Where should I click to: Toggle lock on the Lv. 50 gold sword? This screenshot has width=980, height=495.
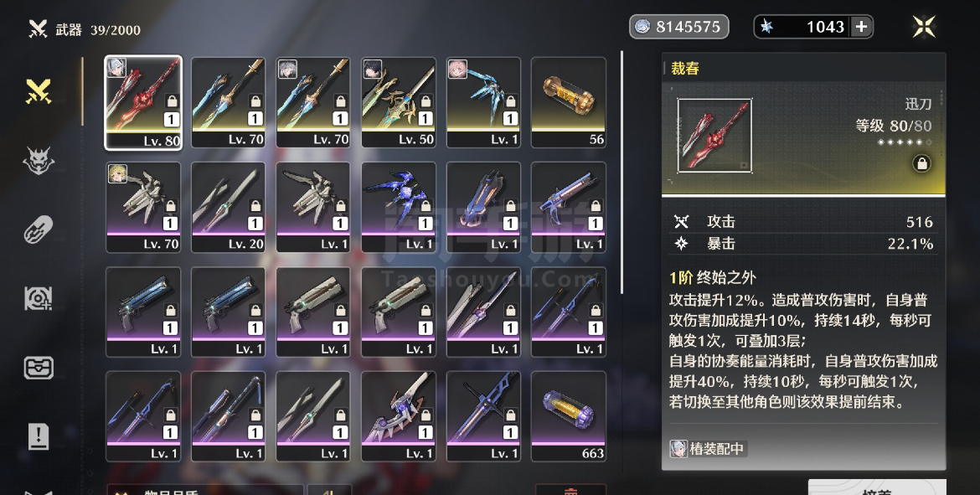pyautogui.click(x=426, y=101)
